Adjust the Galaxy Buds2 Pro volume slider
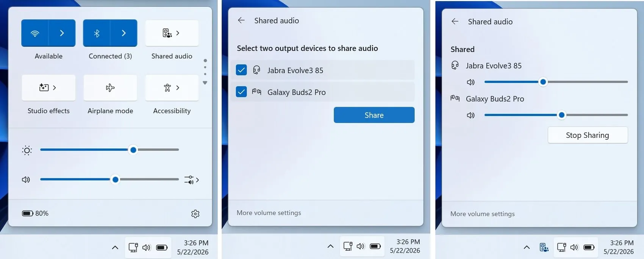The image size is (644, 259). (556, 115)
